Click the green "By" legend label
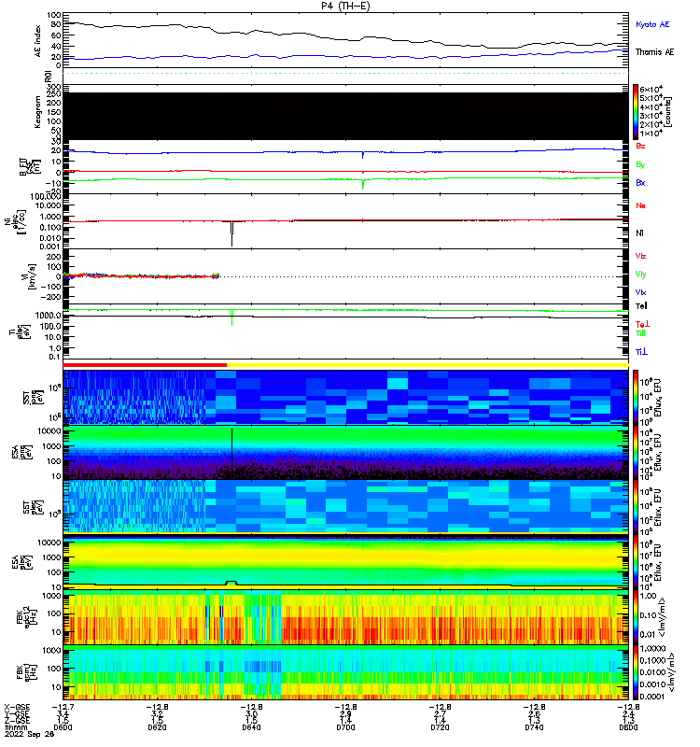 pyautogui.click(x=640, y=164)
